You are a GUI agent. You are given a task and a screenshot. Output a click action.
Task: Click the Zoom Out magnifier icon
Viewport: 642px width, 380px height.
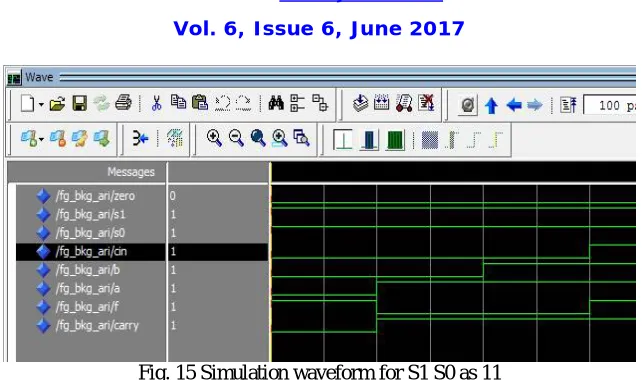click(x=236, y=138)
